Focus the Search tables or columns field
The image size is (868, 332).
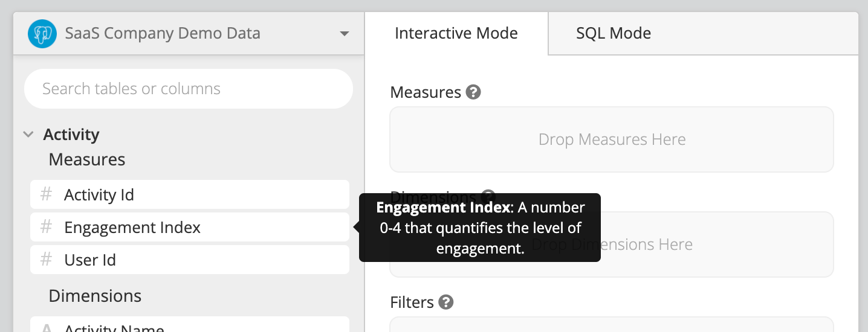coord(189,89)
